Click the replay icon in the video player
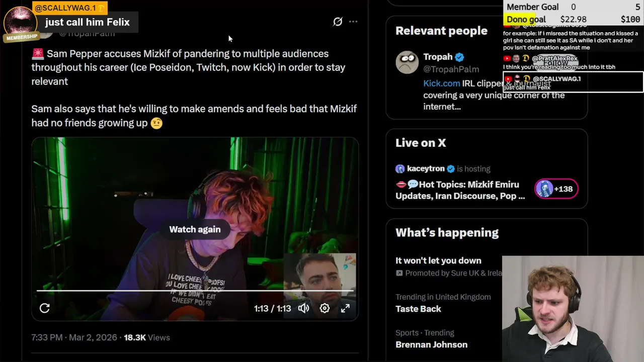The height and width of the screenshot is (362, 644). tap(45, 308)
